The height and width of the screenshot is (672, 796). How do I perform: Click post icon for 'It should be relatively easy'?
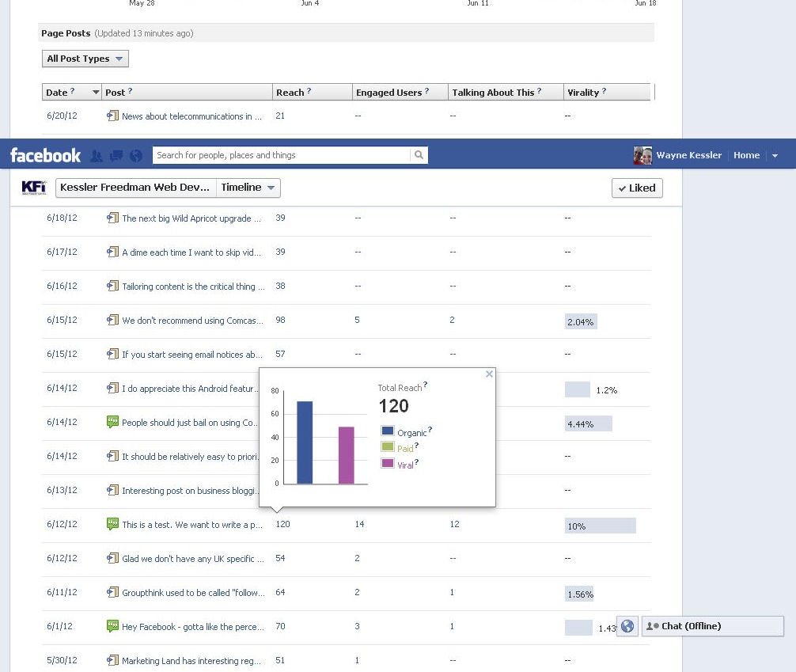tap(112, 456)
